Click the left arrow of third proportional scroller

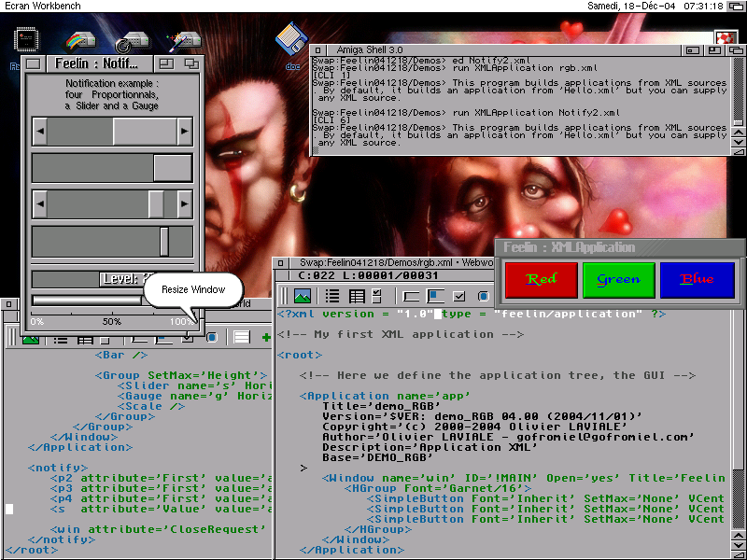point(40,203)
